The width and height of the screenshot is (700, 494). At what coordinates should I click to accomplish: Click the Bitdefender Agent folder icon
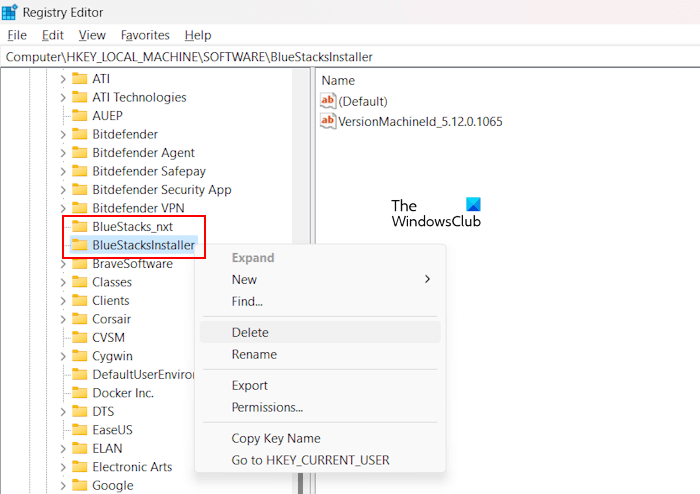click(79, 153)
